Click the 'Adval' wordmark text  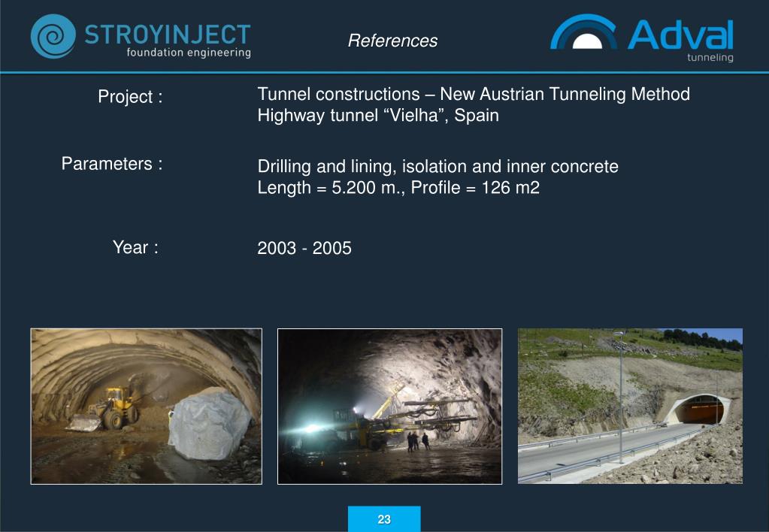pos(681,35)
